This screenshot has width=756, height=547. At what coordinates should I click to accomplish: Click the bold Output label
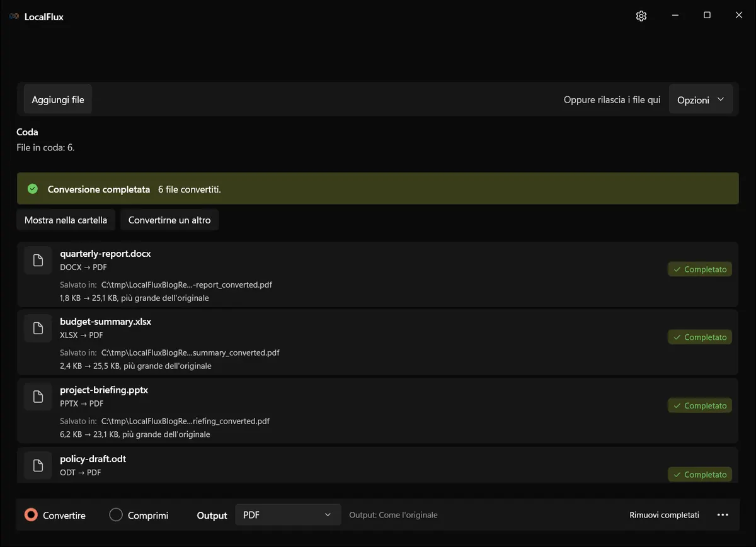[212, 516]
